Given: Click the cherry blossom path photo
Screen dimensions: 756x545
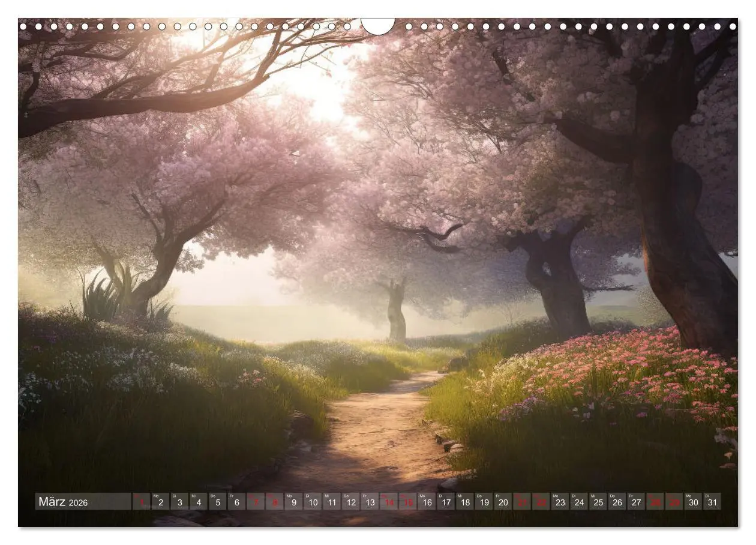Looking at the screenshot, I should tap(378, 258).
